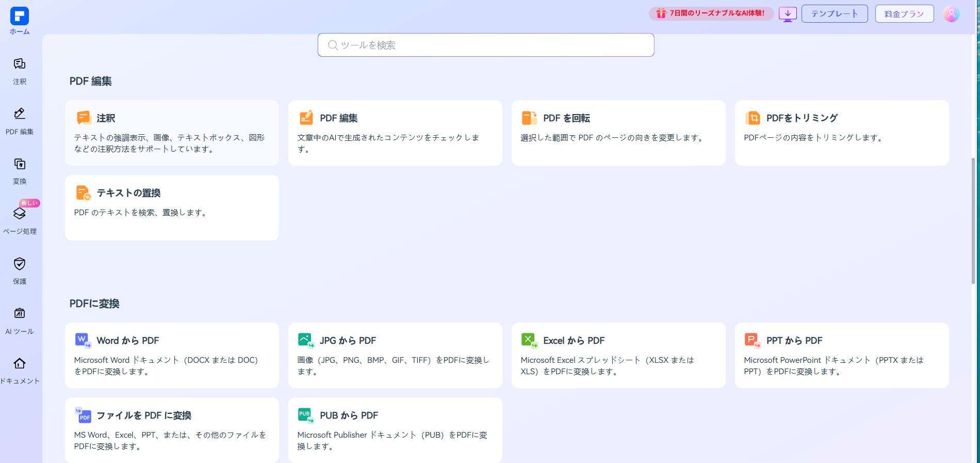Select the PUB から PDF card title

[349, 416]
